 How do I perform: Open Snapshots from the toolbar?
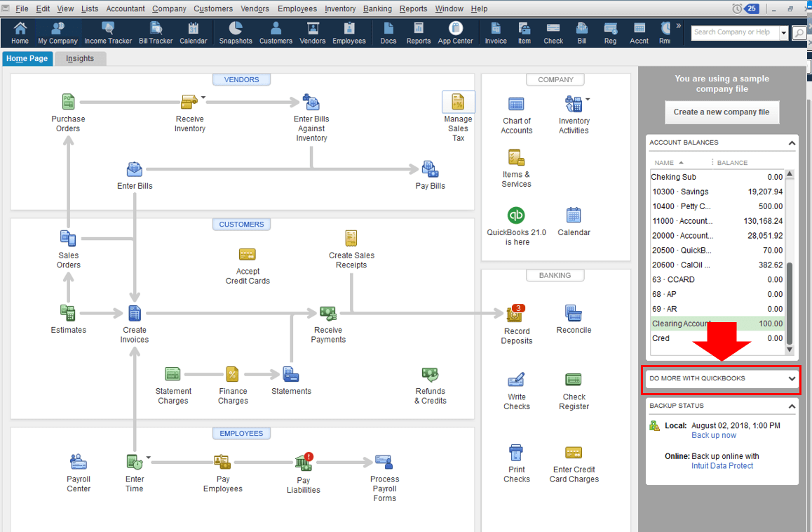pyautogui.click(x=236, y=33)
